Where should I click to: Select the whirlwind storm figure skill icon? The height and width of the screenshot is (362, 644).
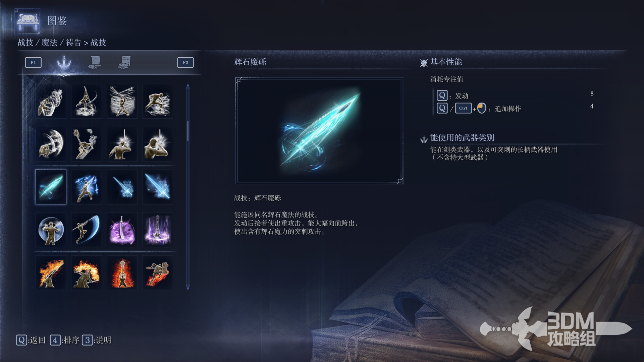pos(122,101)
